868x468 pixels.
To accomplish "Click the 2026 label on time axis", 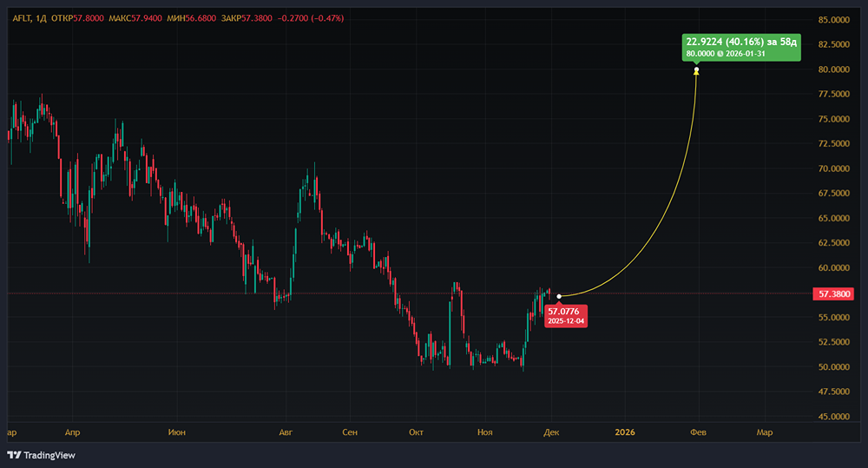I will tap(624, 432).
